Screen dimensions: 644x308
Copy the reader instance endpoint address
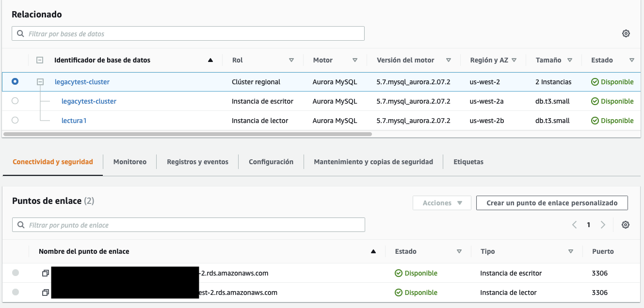pos(45,292)
